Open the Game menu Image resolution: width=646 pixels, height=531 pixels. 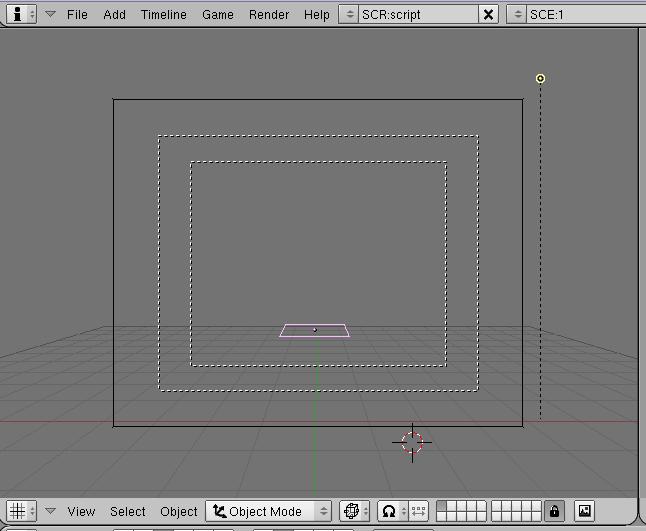click(218, 14)
